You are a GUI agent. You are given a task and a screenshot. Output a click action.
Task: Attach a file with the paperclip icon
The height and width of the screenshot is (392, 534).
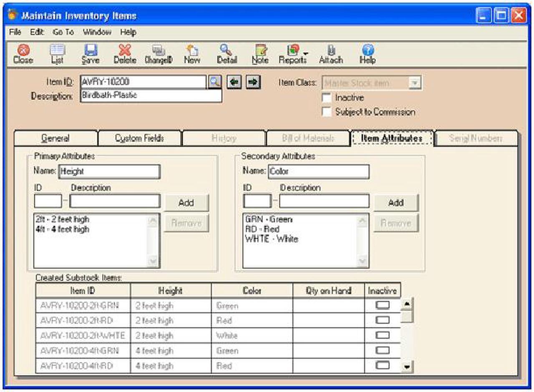pos(331,54)
